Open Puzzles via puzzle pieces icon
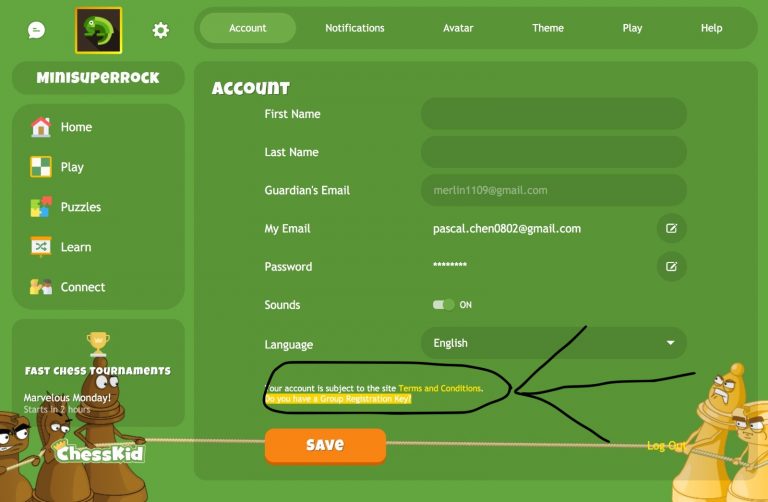This screenshot has height=502, width=768. click(x=41, y=207)
